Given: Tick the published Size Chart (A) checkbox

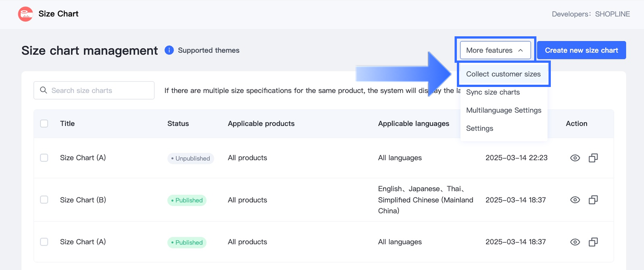Looking at the screenshot, I should (44, 242).
